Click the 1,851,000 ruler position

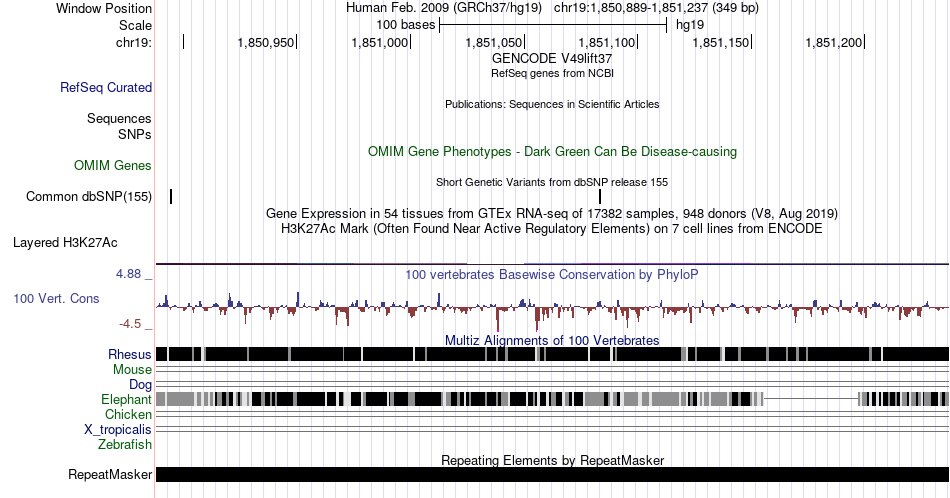[379, 42]
